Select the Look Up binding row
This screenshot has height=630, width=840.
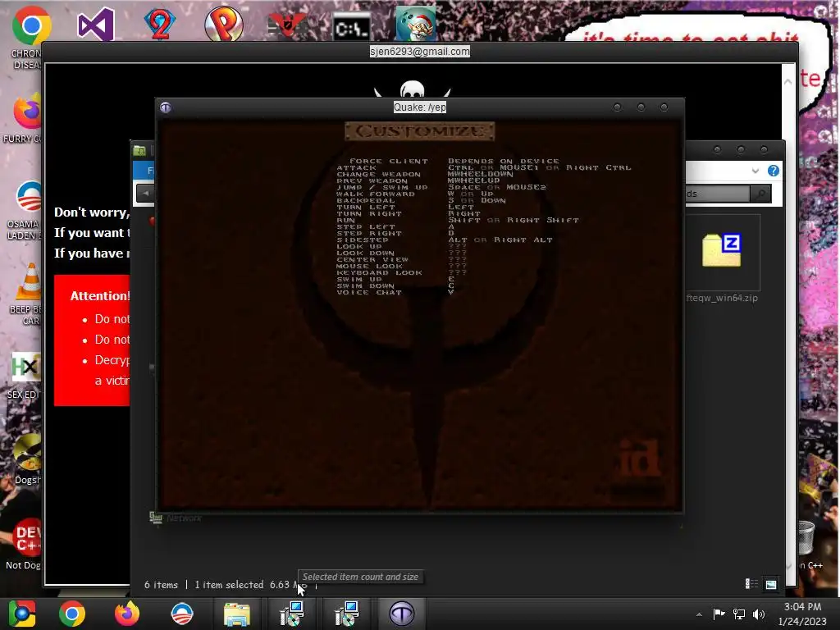[401, 246]
